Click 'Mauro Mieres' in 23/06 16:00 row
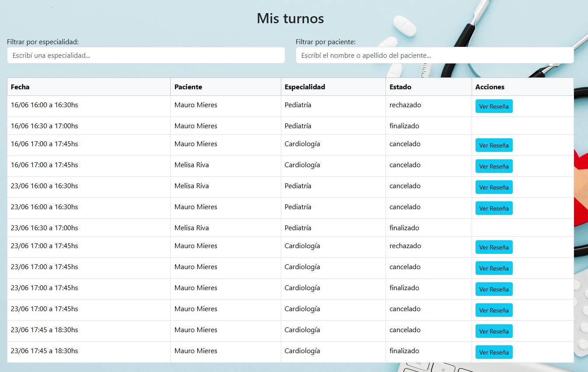 pyautogui.click(x=196, y=207)
